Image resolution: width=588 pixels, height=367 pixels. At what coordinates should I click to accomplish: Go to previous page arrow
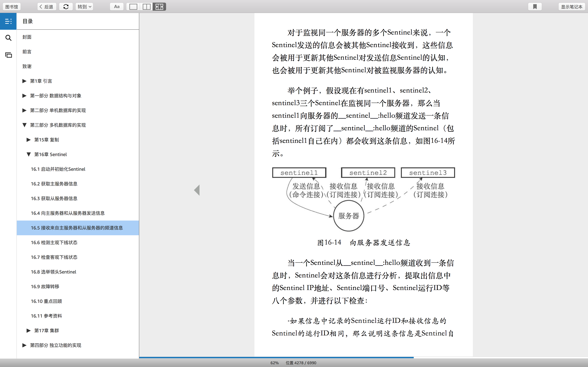[x=197, y=190]
